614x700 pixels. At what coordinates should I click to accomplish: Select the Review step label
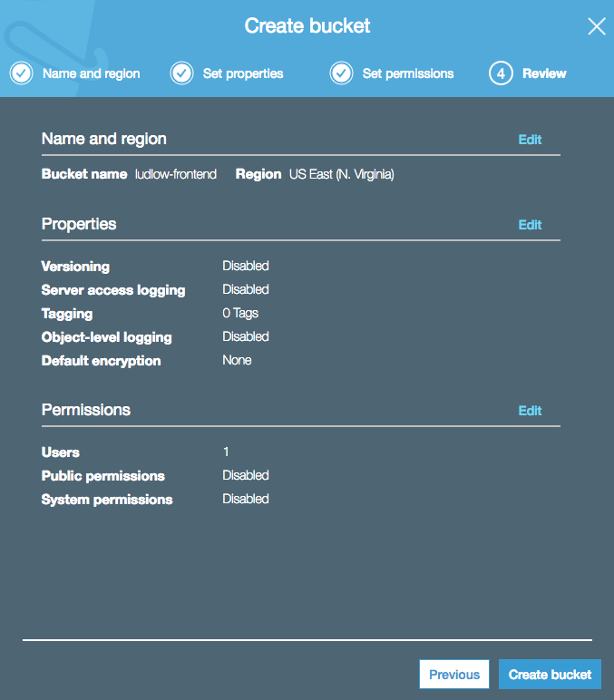pos(544,73)
